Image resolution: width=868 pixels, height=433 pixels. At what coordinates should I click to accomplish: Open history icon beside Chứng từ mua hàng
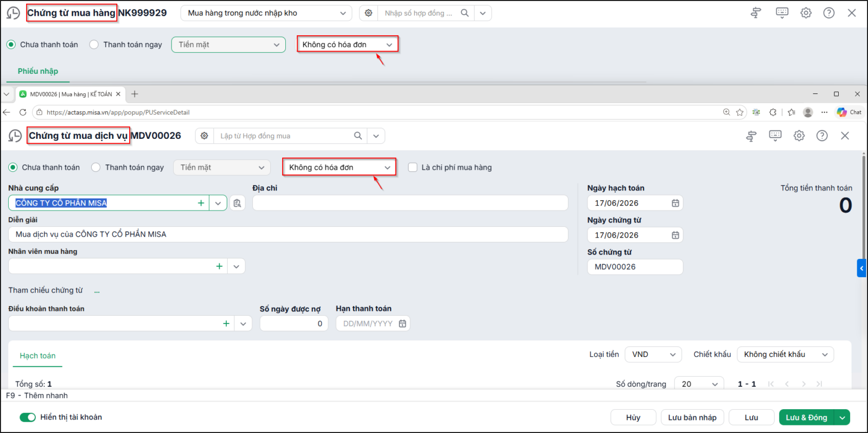[x=13, y=13]
